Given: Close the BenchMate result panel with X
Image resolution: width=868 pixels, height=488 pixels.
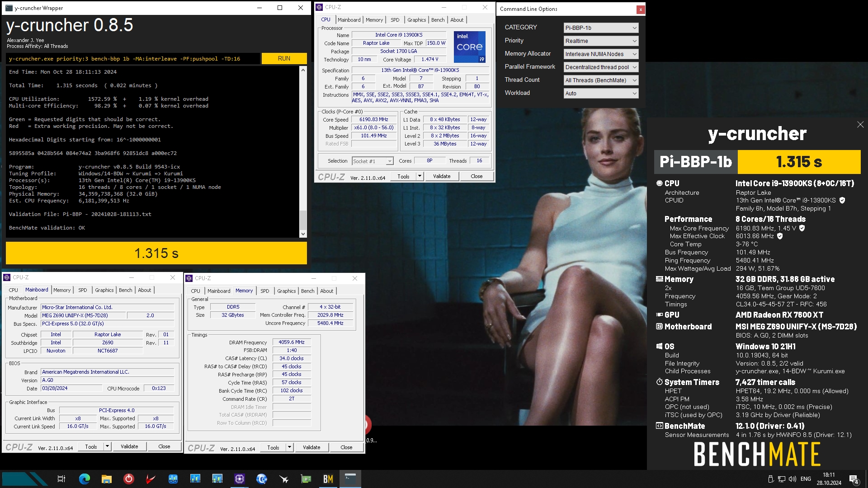Looking at the screenshot, I should pyautogui.click(x=860, y=124).
